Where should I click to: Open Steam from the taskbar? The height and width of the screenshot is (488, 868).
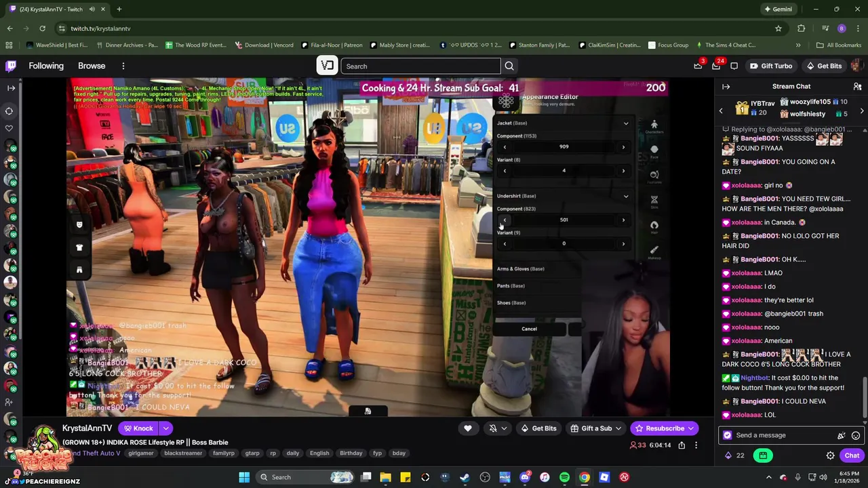[465, 477]
